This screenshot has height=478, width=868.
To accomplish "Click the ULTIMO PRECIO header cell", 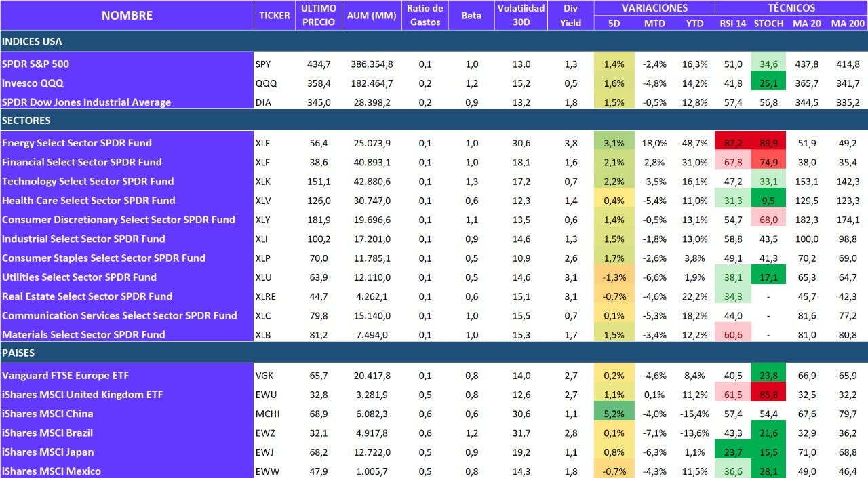I will tap(319, 15).
